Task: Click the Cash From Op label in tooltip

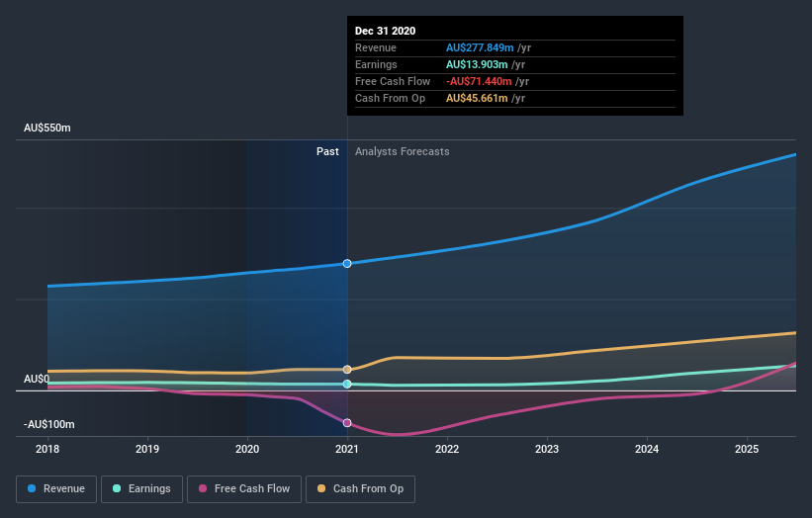Action: 390,98
